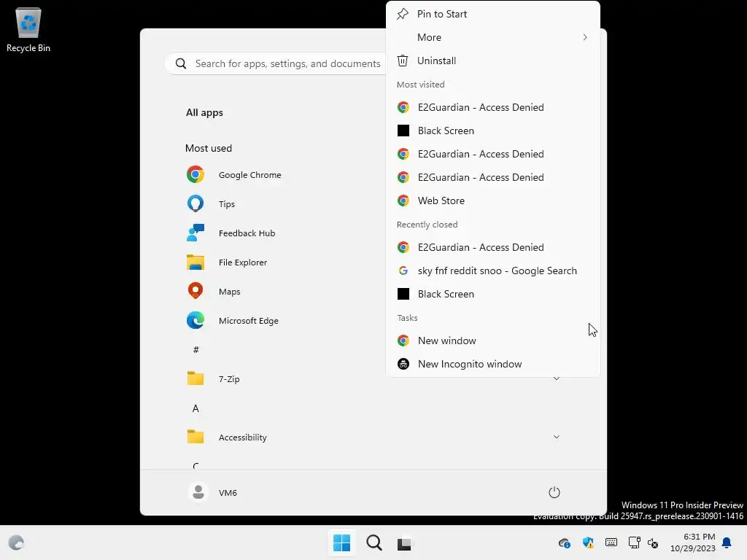
Task: Open Black Screen under Most visited
Action: coord(493,131)
